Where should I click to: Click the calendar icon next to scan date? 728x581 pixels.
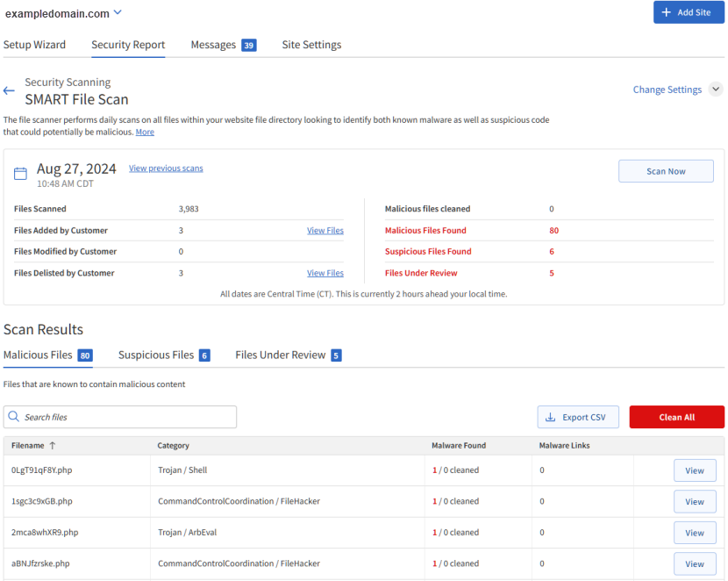(21, 174)
